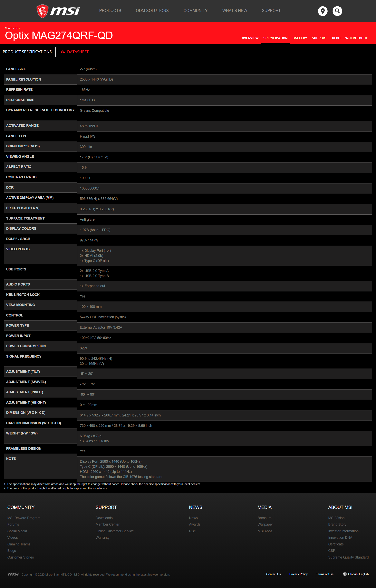
Task: Open the Certificate link
Action: [336, 544]
